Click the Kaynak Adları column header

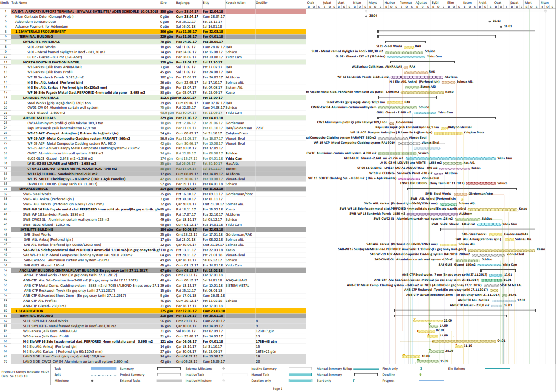coord(236,2)
